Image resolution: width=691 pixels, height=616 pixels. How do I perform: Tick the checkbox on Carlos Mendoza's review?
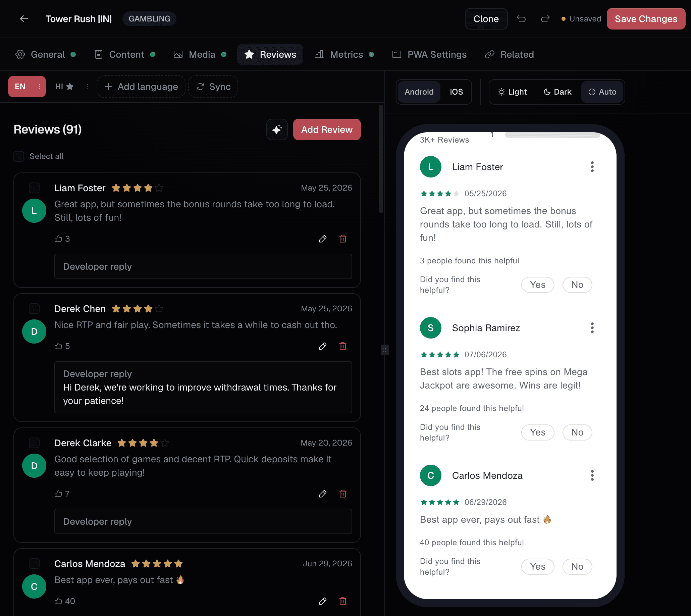point(34,564)
